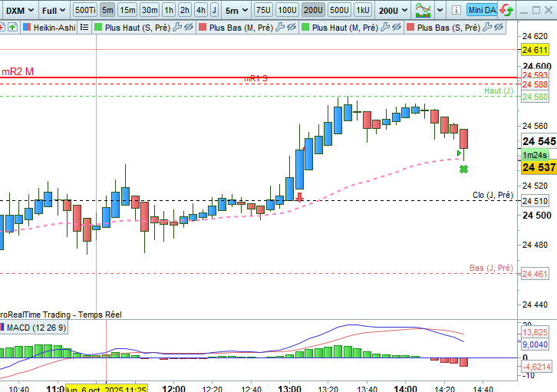The image size is (557, 392).
Task: Click the Haut (J) level label
Action: 499,91
